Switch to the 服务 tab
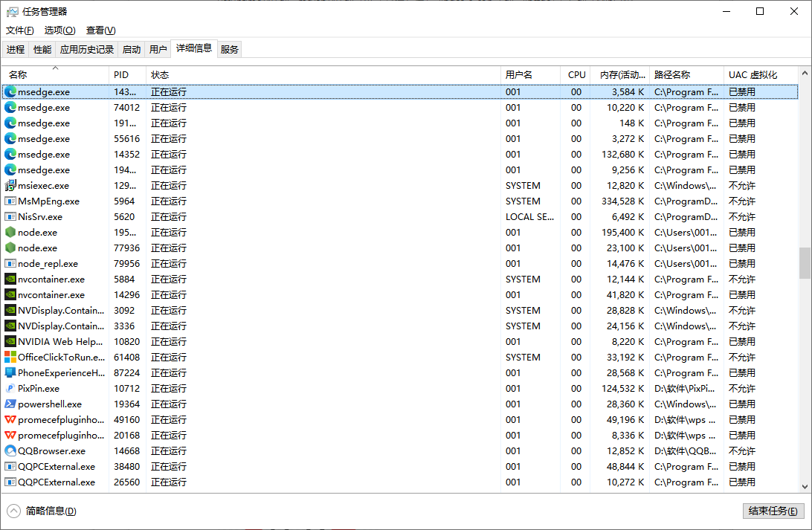 (x=230, y=49)
